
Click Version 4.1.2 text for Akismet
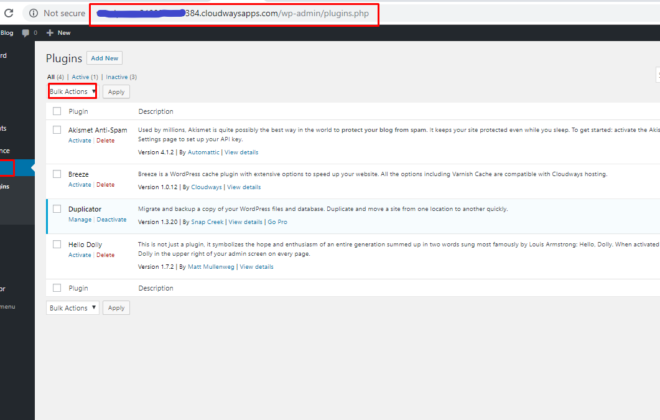(156, 152)
